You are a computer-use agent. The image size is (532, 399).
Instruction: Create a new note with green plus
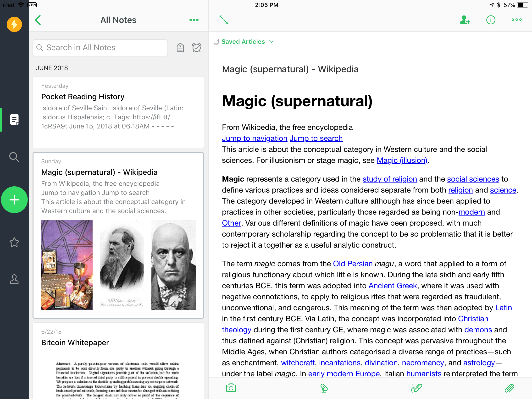pyautogui.click(x=14, y=200)
